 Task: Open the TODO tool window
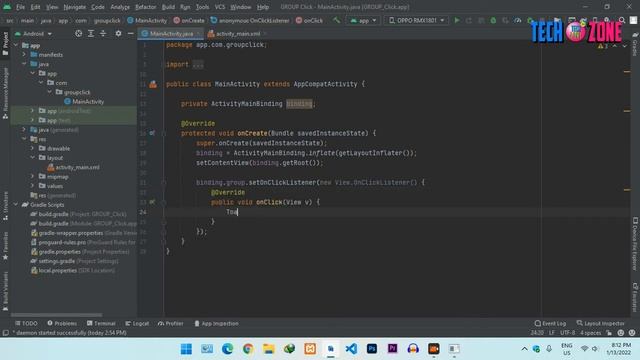pyautogui.click(x=26, y=323)
